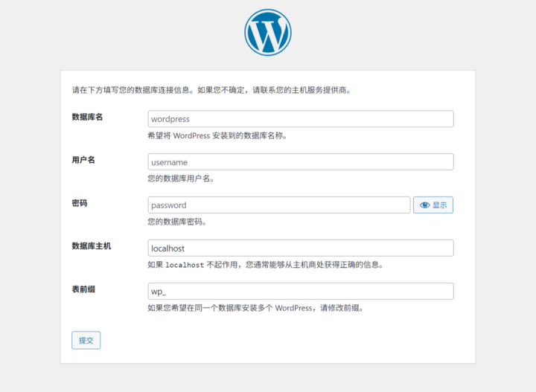Click the 用户名 label
536x392 pixels.
point(83,160)
